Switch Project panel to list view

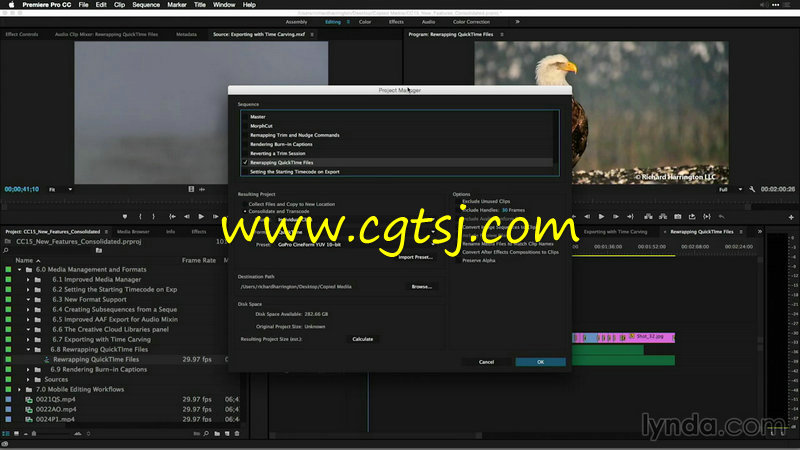[6, 434]
